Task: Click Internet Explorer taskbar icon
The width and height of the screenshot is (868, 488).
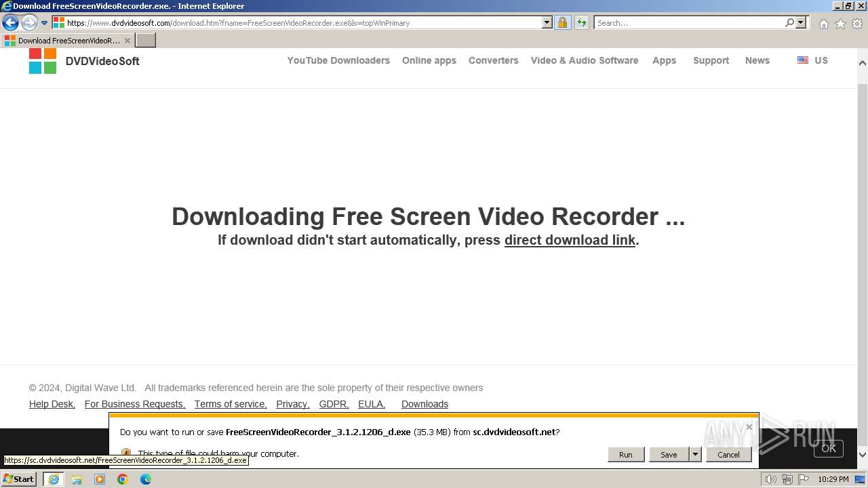Action: (x=54, y=479)
